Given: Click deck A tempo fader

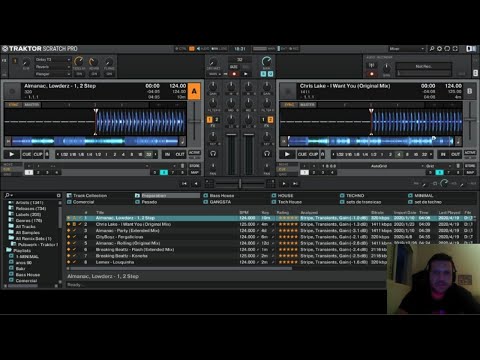Looking at the screenshot, I should click(194, 122).
